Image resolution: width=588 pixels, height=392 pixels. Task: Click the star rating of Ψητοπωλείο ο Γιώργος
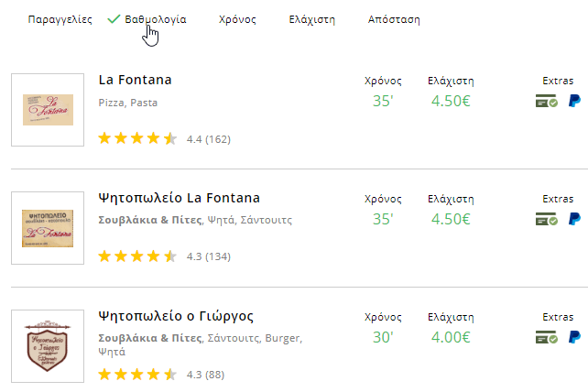click(137, 375)
